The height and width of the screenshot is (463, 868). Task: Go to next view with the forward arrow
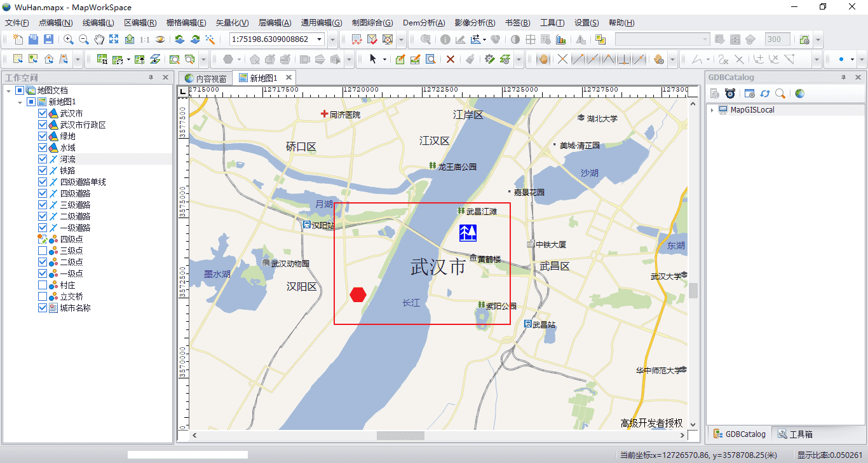click(195, 39)
